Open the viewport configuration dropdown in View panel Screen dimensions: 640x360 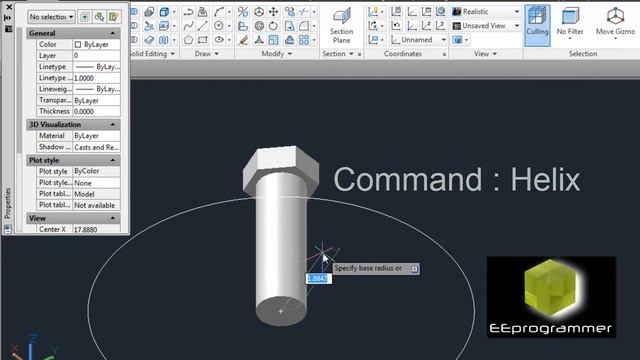[x=460, y=40]
